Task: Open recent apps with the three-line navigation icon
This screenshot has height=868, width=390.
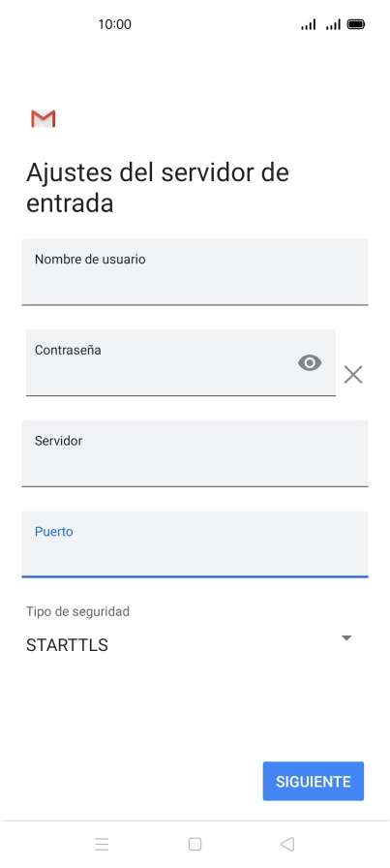Action: tap(102, 844)
